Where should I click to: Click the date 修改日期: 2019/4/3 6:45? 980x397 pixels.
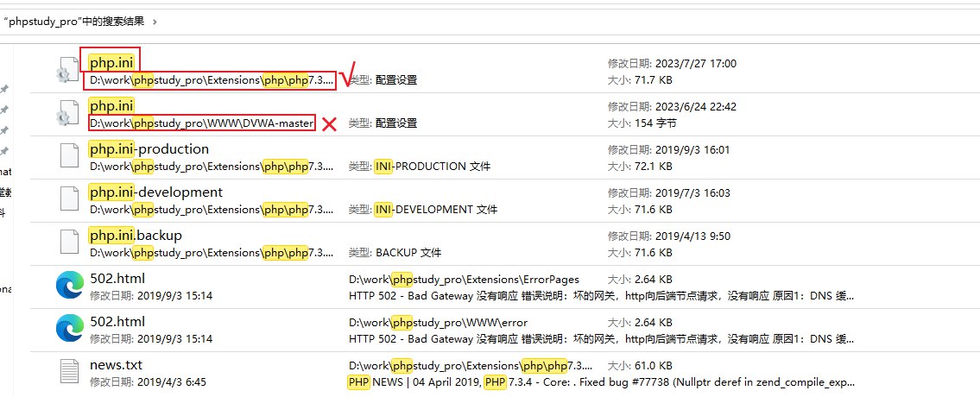click(x=149, y=382)
